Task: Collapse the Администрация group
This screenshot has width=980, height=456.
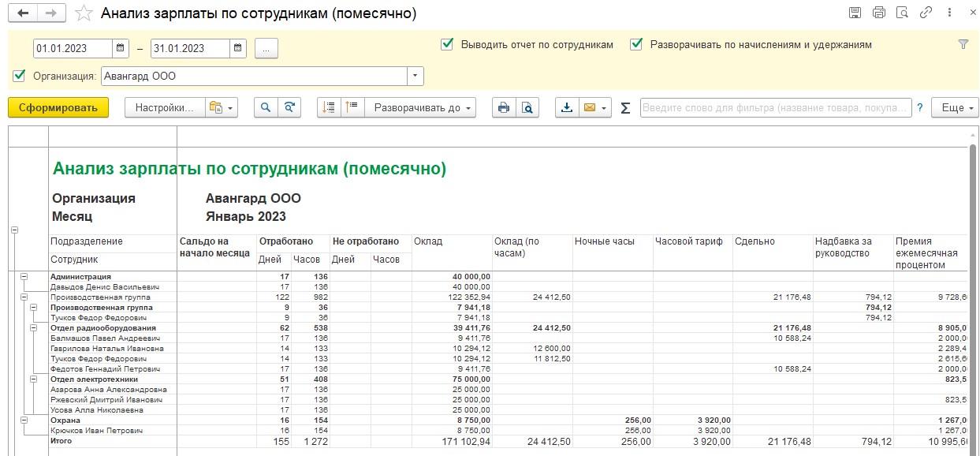Action: click(x=24, y=277)
